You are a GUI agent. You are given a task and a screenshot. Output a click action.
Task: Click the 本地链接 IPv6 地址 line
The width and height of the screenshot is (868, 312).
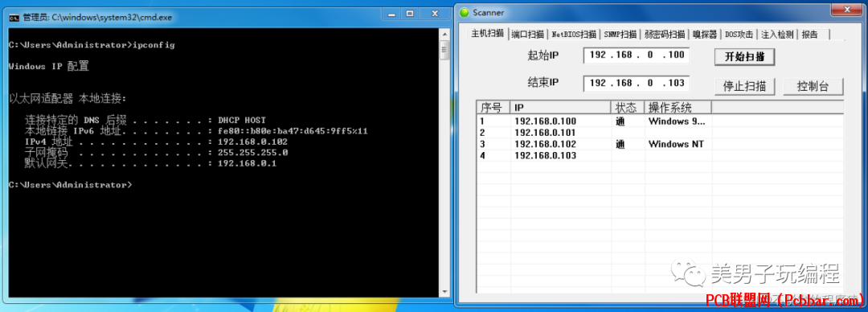(197, 131)
